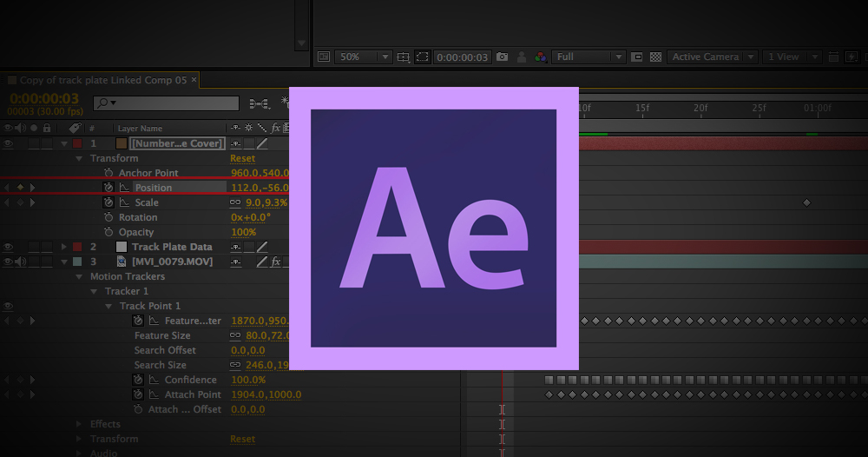Click red label swatch of layer 1
Viewport: 868px width, 457px height.
(x=77, y=143)
